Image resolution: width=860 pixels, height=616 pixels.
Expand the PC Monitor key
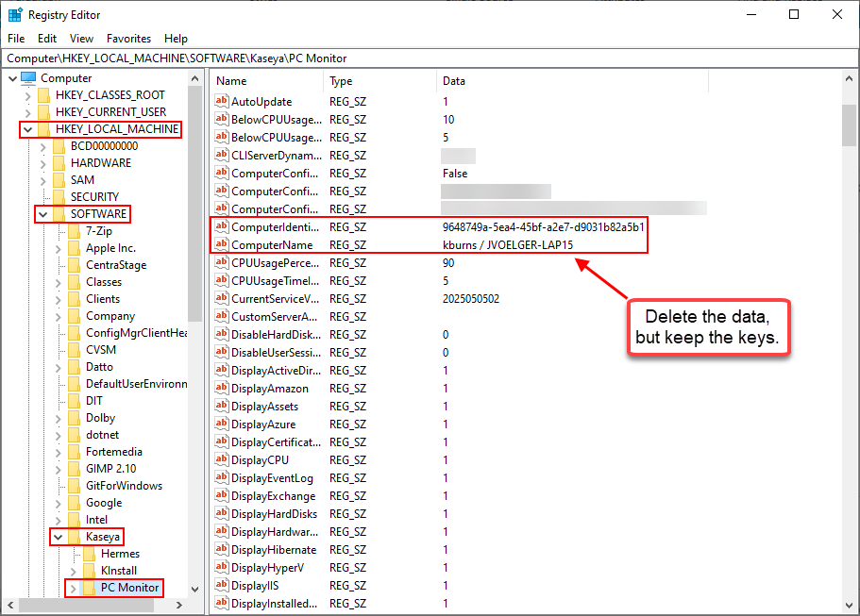pos(73,588)
